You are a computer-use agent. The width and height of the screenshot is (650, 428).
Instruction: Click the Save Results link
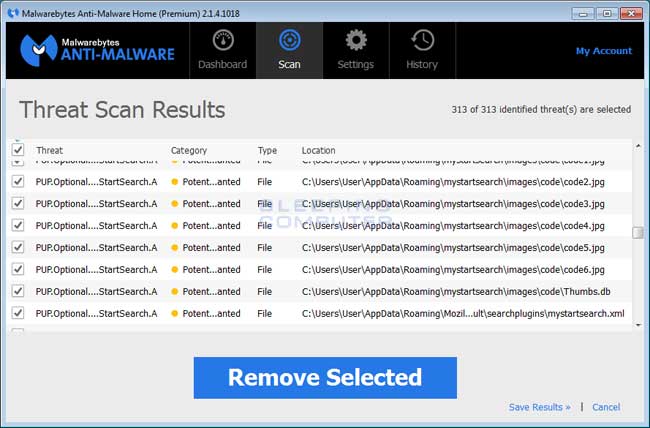(540, 407)
